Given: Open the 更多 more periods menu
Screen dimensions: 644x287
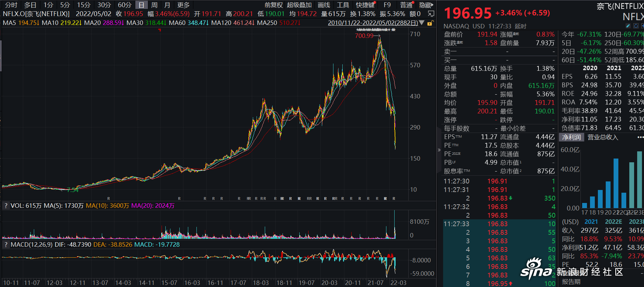Looking at the screenshot, I should coord(183,5).
